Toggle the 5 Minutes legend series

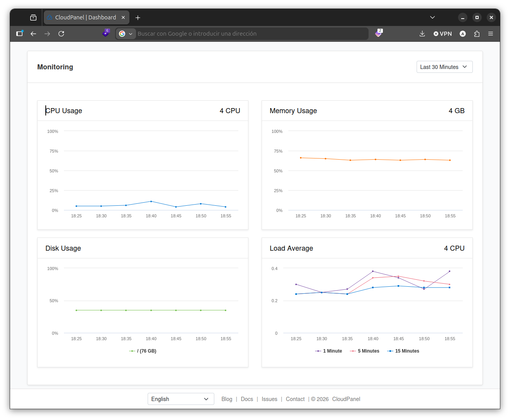pyautogui.click(x=365, y=351)
